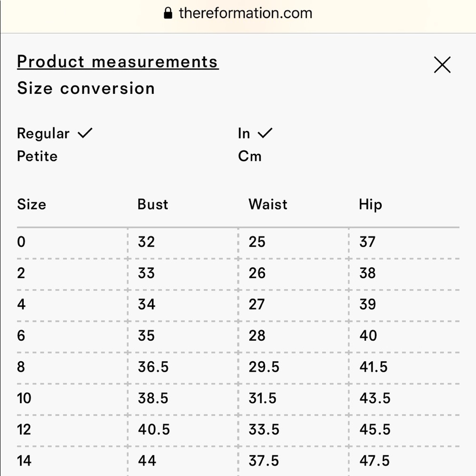Click the 47.5 hip value for size 14

pyautogui.click(x=375, y=460)
